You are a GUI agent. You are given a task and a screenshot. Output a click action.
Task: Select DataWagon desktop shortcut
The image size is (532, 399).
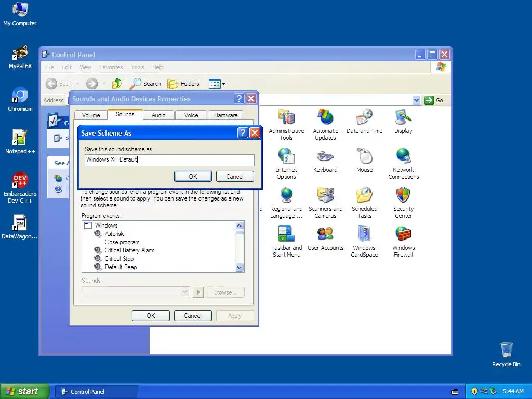click(x=20, y=228)
